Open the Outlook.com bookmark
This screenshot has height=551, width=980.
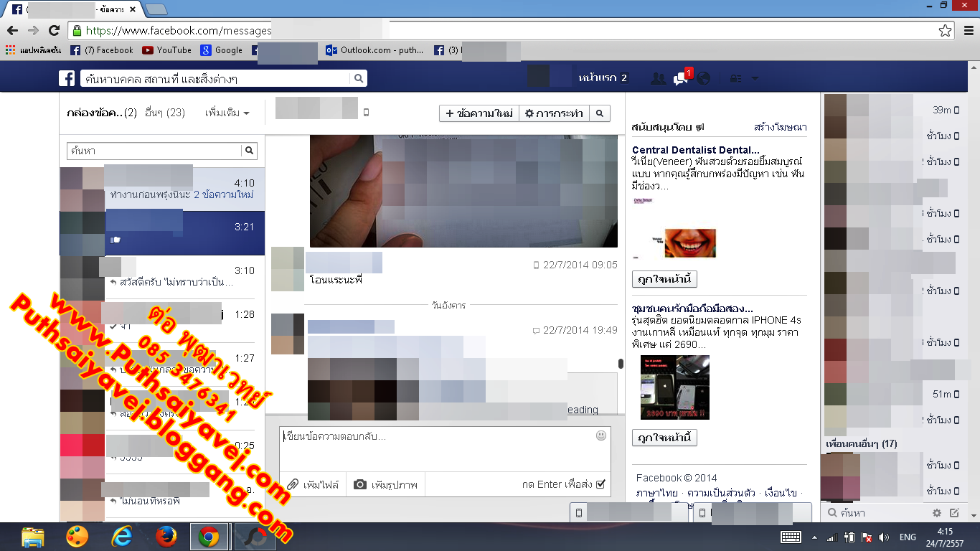point(374,50)
